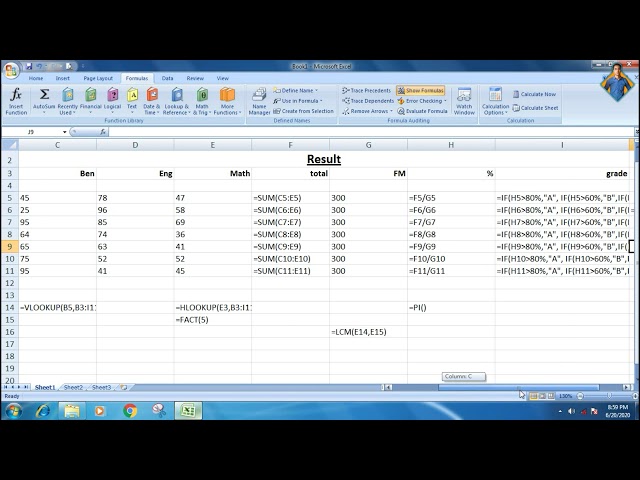Open the Watch Window

coord(464,101)
